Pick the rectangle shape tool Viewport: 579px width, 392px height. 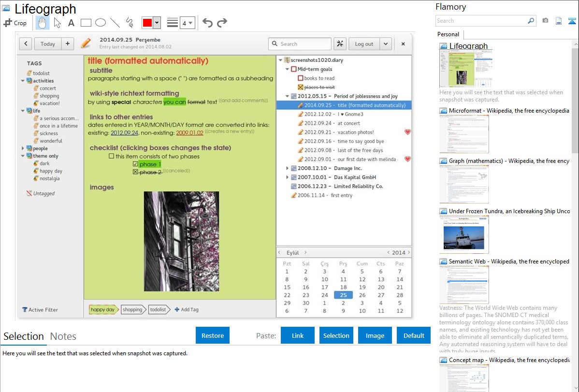tap(86, 23)
